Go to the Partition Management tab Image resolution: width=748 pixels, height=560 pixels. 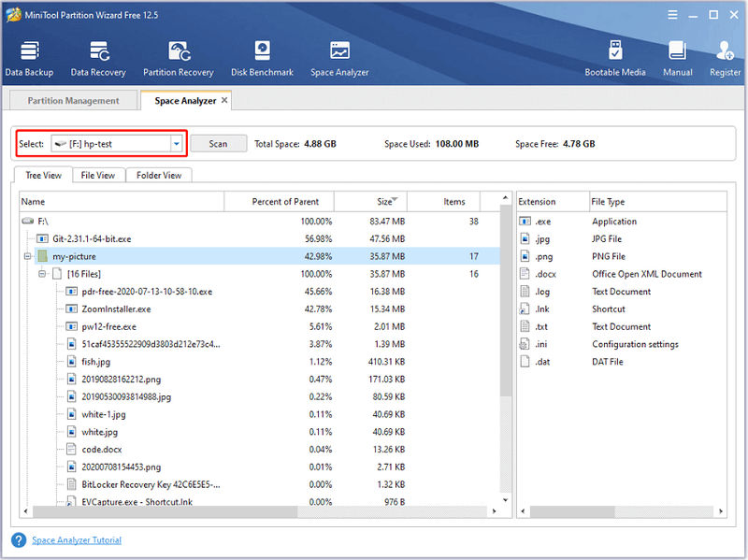pyautogui.click(x=74, y=101)
